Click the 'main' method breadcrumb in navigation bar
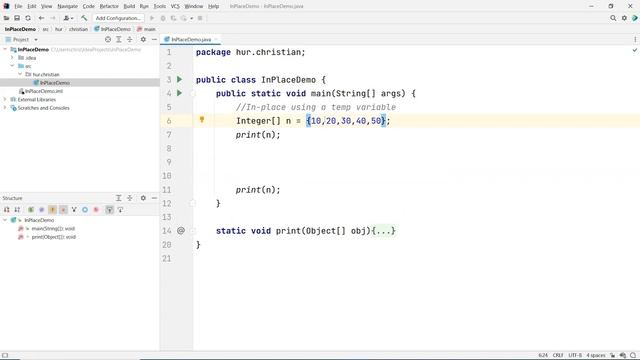 tap(146, 29)
